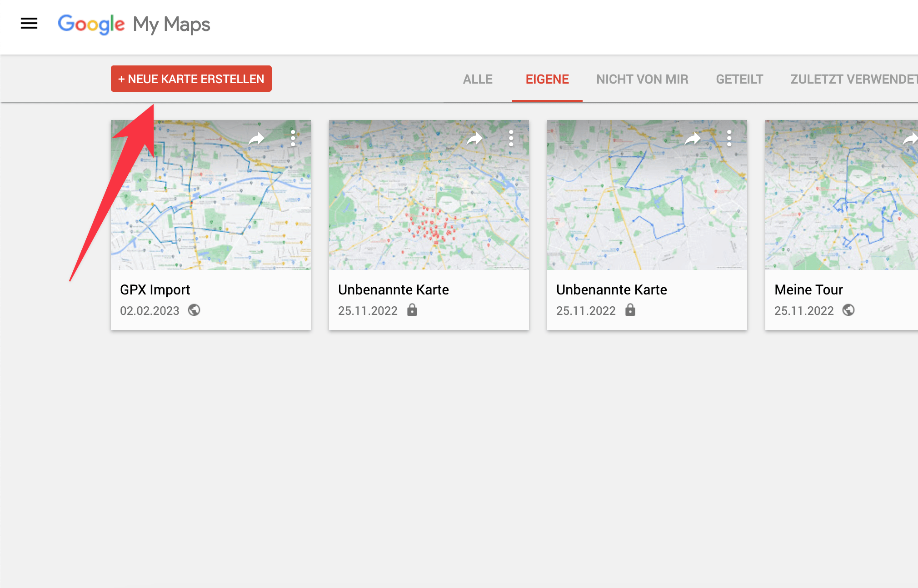The image size is (918, 588).
Task: Click the 25.11.2022 date of Meine Tour
Action: (804, 311)
